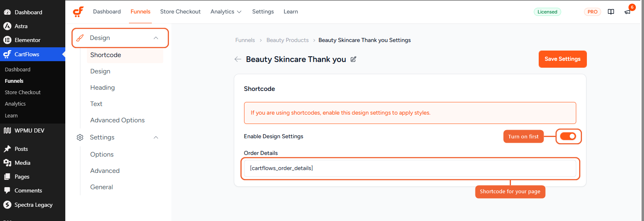Click the edit pencil next to step title
The image size is (644, 221).
pyautogui.click(x=353, y=59)
